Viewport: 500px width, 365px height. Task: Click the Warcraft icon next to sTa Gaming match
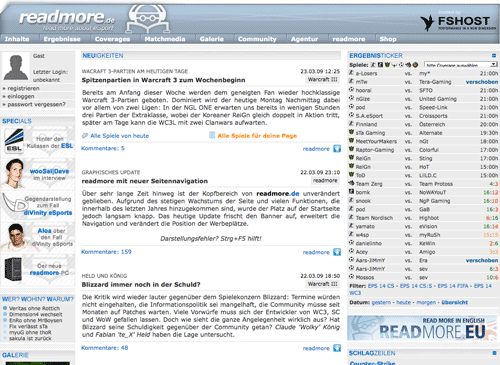(351, 132)
